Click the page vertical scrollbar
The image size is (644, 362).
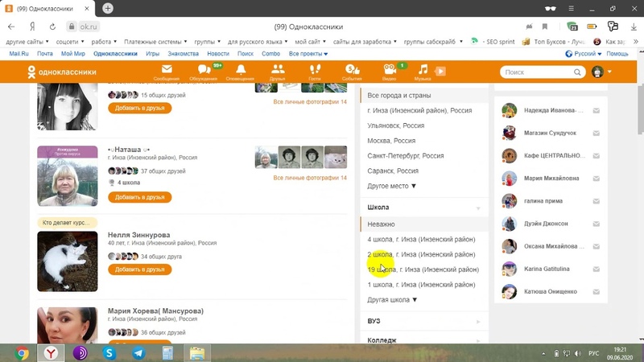[x=640, y=109]
